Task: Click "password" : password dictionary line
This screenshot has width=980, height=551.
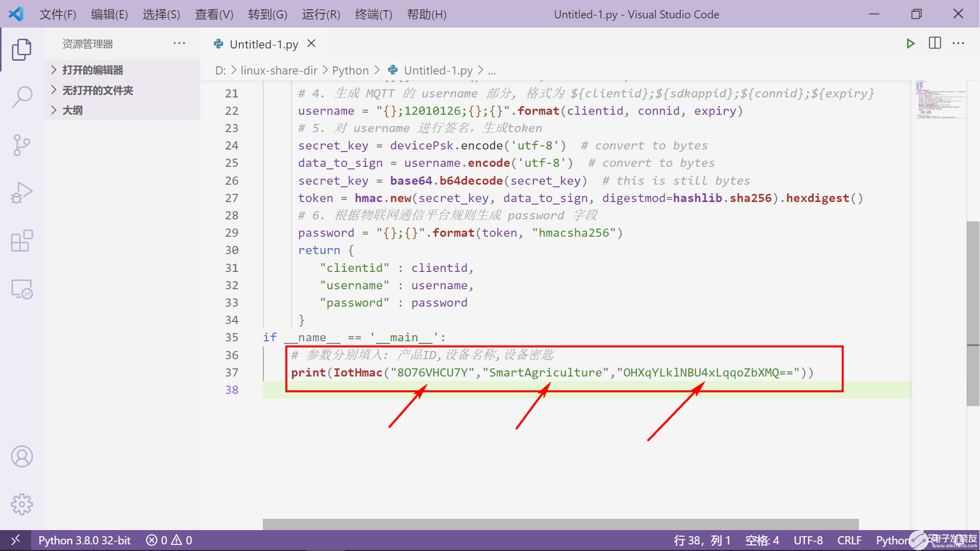Action: click(x=394, y=303)
